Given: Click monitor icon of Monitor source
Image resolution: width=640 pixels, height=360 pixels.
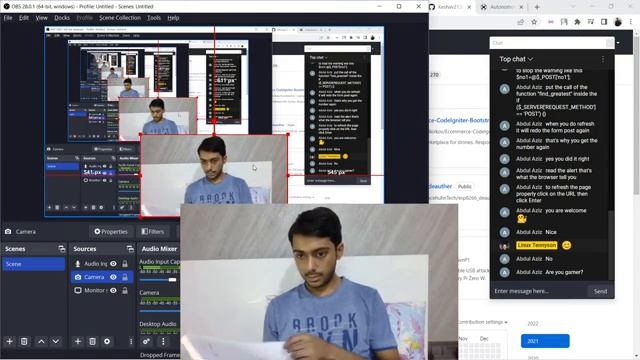Looking at the screenshot, I should pyautogui.click(x=78, y=290).
